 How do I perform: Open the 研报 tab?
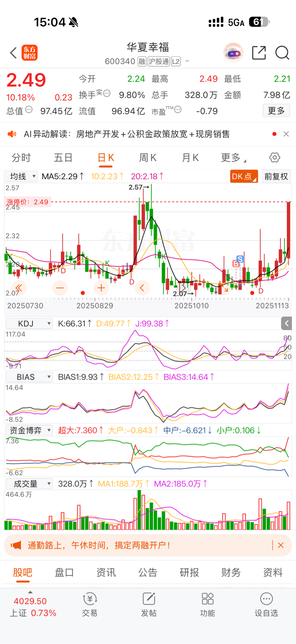coord(189,573)
